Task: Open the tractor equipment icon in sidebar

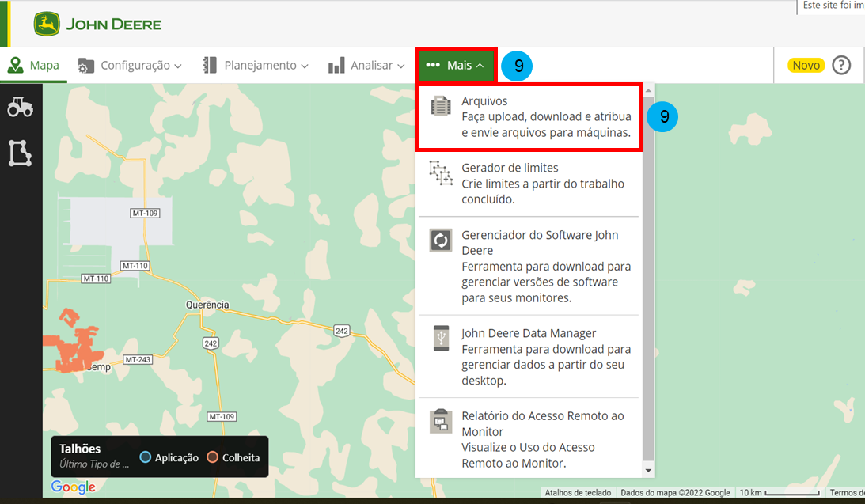Action: [x=21, y=108]
